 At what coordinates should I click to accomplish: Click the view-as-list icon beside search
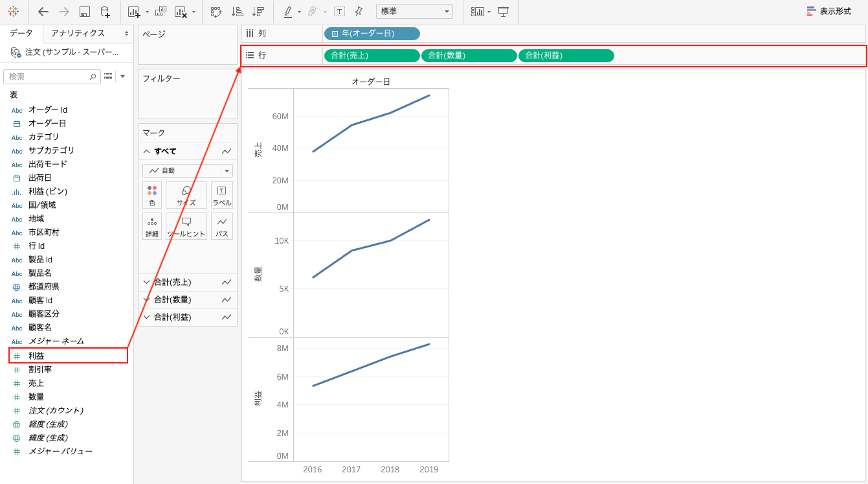click(x=108, y=76)
